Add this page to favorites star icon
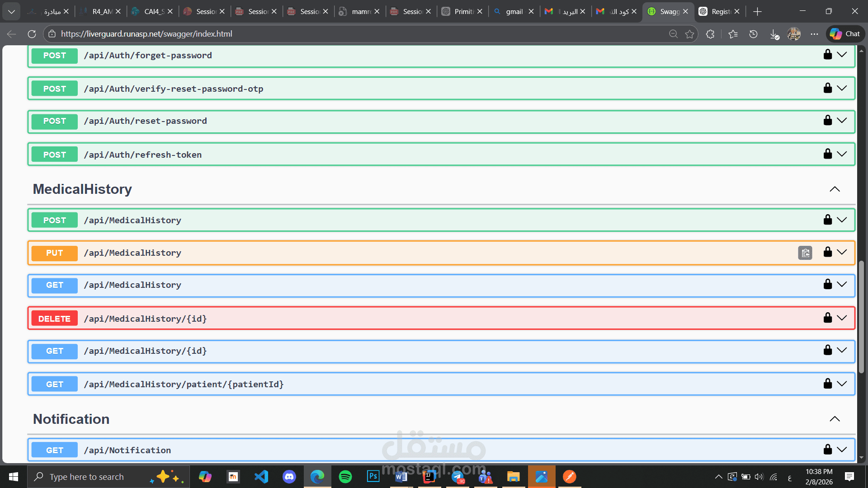Screen dimensions: 868x488 pyautogui.click(x=689, y=34)
